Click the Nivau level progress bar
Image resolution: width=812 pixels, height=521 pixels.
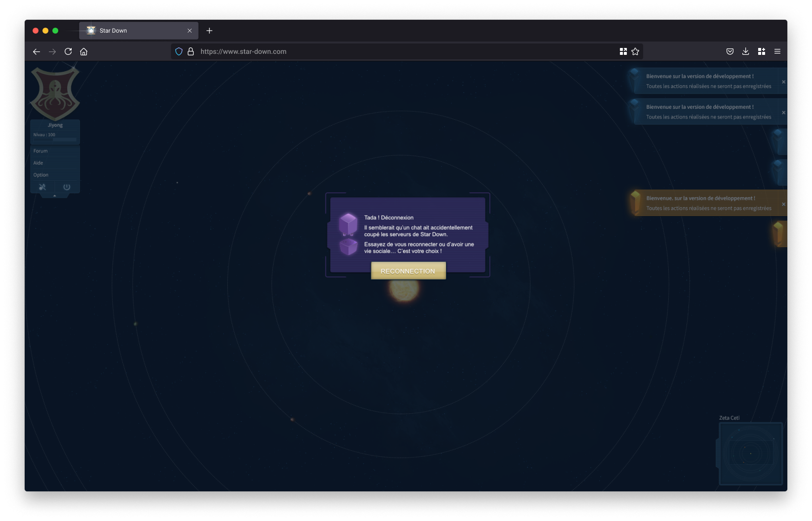pyautogui.click(x=64, y=140)
